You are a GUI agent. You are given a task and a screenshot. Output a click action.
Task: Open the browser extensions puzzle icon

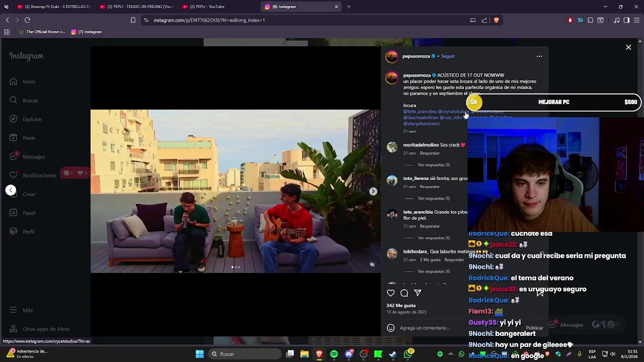[x=590, y=20]
